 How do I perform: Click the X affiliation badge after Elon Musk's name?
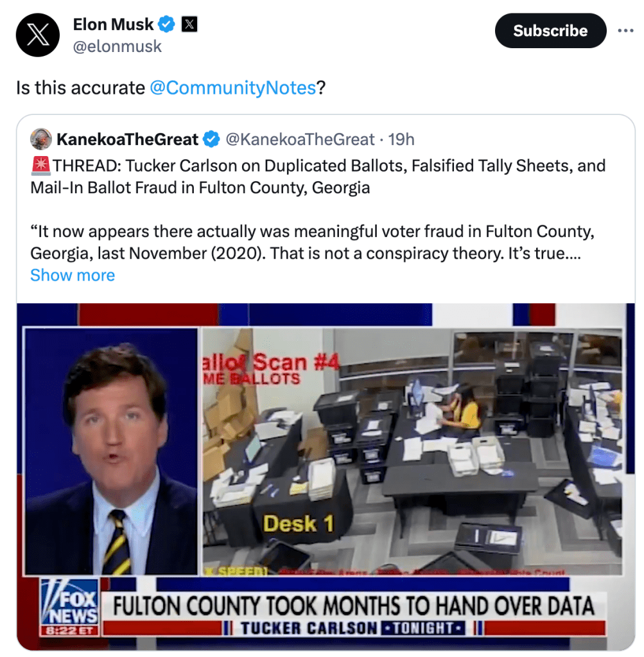click(189, 24)
